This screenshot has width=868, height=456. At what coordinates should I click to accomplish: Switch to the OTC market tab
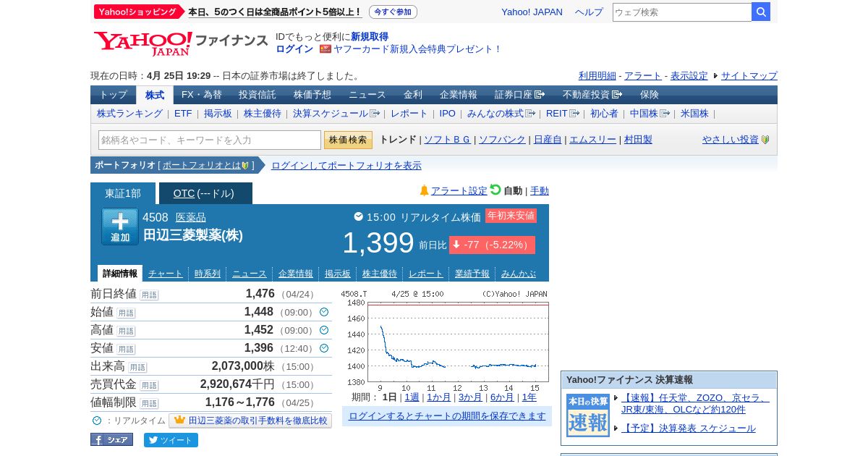[x=205, y=193]
